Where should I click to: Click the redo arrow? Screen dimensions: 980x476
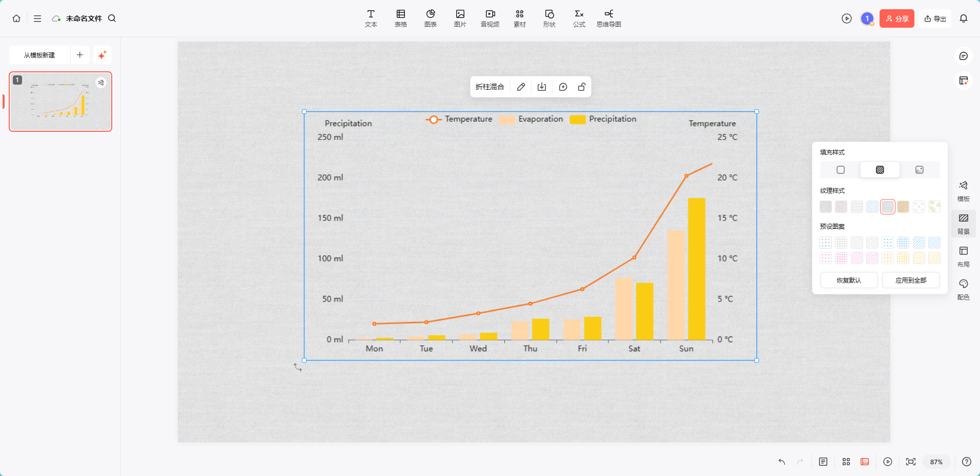[x=800, y=462]
